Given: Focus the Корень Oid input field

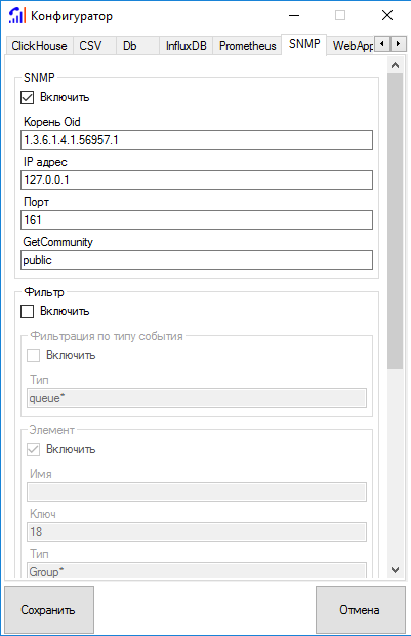Looking at the screenshot, I should (196, 140).
